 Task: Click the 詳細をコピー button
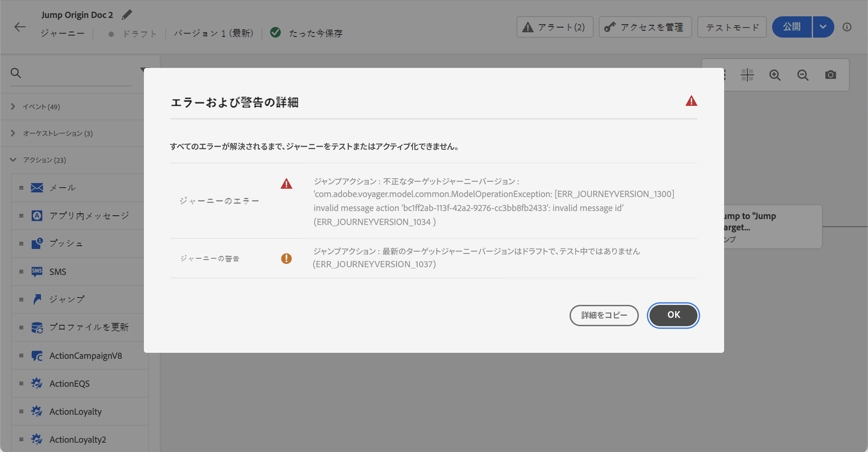point(604,315)
